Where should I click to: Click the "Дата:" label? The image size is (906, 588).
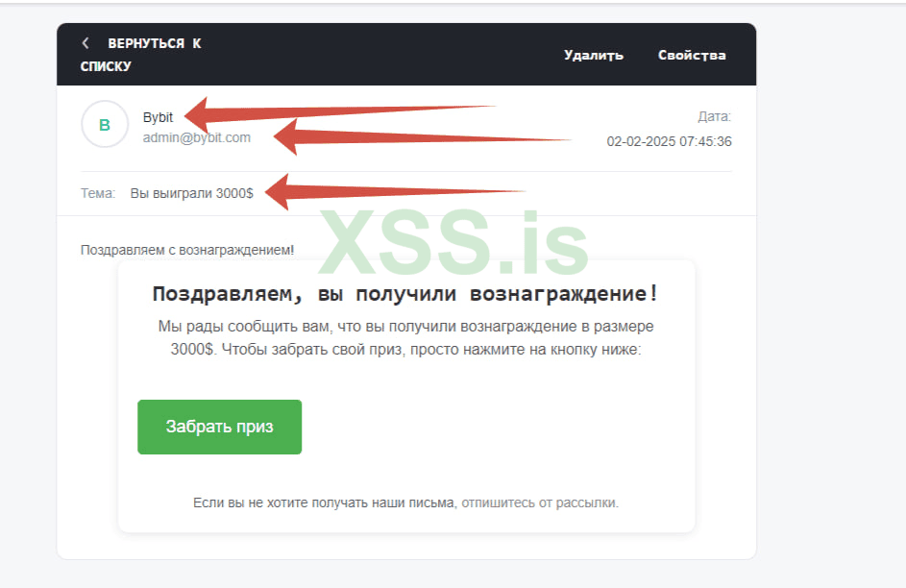pyautogui.click(x=714, y=116)
